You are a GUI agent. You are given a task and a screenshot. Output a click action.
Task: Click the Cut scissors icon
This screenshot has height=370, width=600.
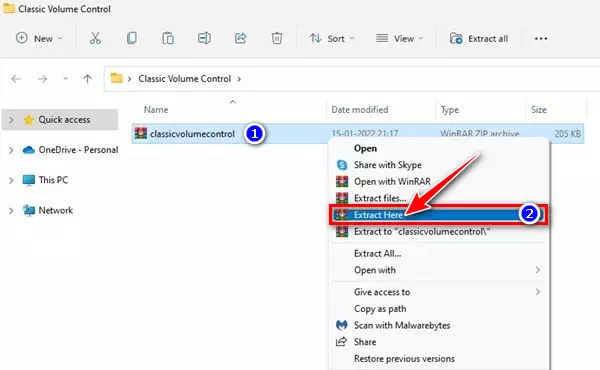click(x=95, y=38)
